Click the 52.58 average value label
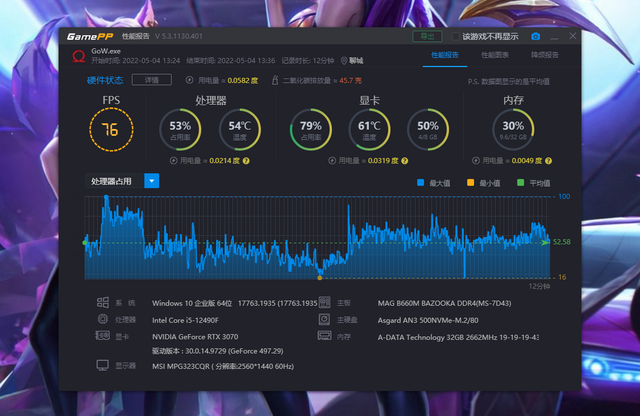 [562, 242]
